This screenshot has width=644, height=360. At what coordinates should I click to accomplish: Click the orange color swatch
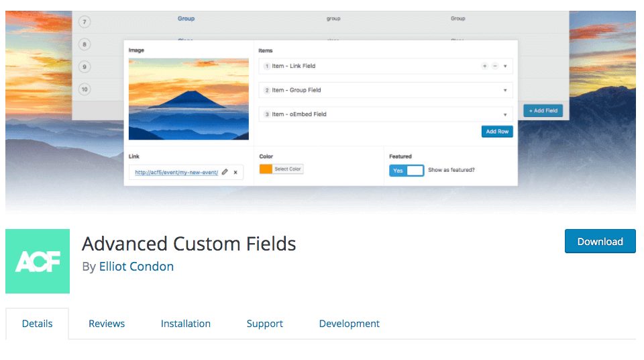pyautogui.click(x=266, y=169)
